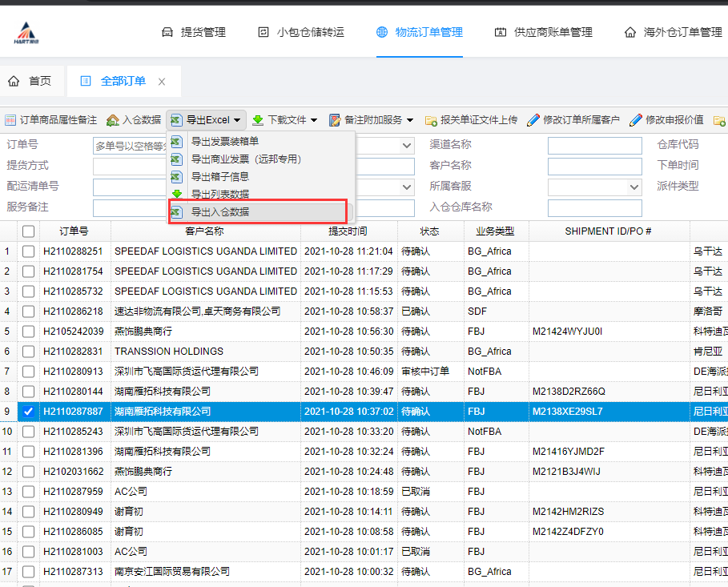Click the 物流订单管理 globe icon
This screenshot has width=728, height=587.
[381, 32]
